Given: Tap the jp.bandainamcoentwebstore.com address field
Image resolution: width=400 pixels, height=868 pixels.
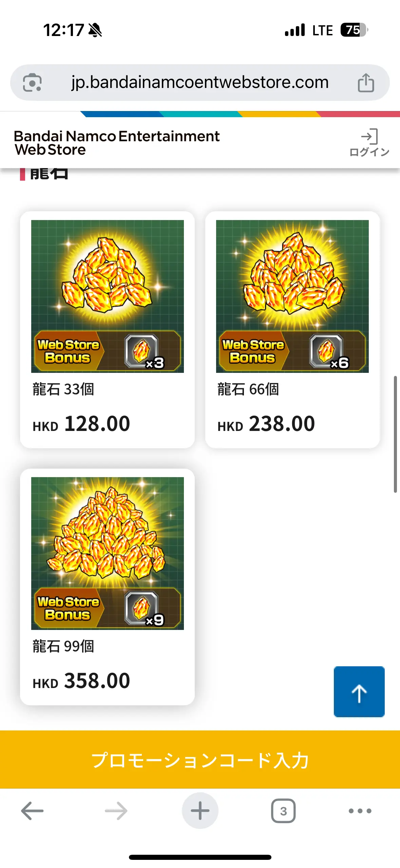Looking at the screenshot, I should [200, 83].
